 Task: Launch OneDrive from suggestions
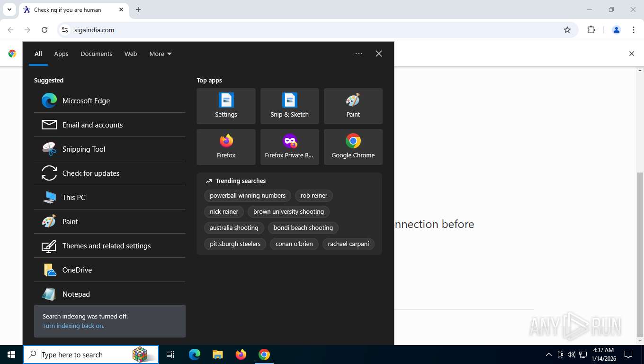109,270
